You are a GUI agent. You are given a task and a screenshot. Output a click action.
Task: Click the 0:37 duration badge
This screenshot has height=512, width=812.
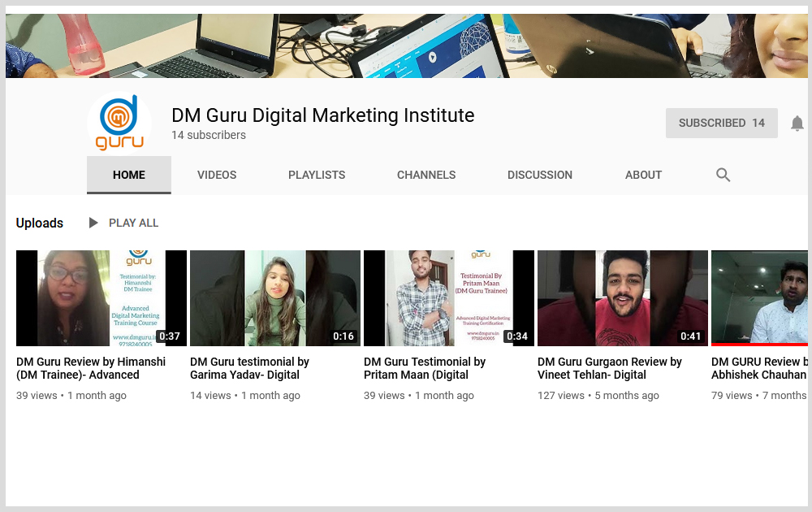pos(170,336)
